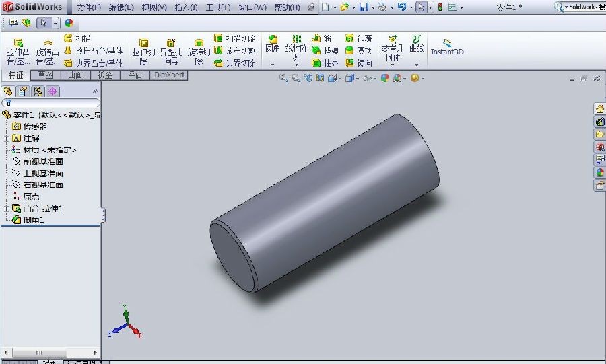Click the Boundary Boss/Base (边界凸台/基体) tool
This screenshot has height=364, width=606.
93,63
